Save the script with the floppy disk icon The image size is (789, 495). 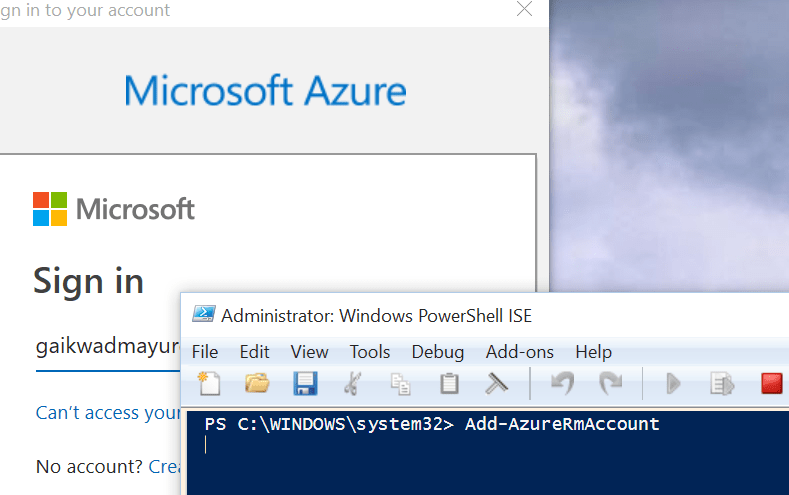[x=305, y=384]
